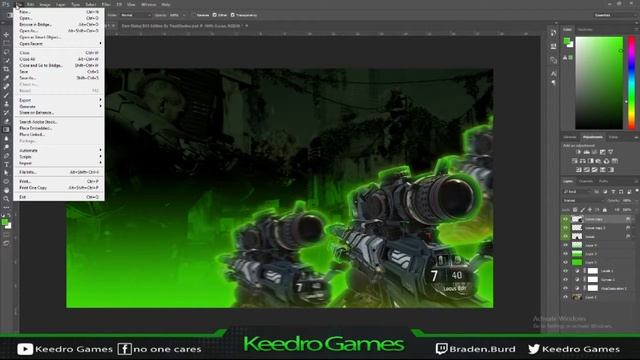Hide the Hue/Saturation 1 adjustment layer
This screenshot has height=360, width=640.
(566, 288)
